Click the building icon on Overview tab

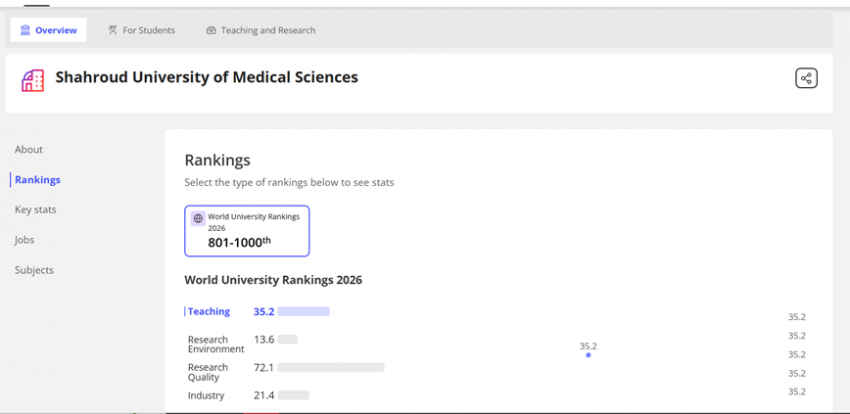[x=25, y=30]
